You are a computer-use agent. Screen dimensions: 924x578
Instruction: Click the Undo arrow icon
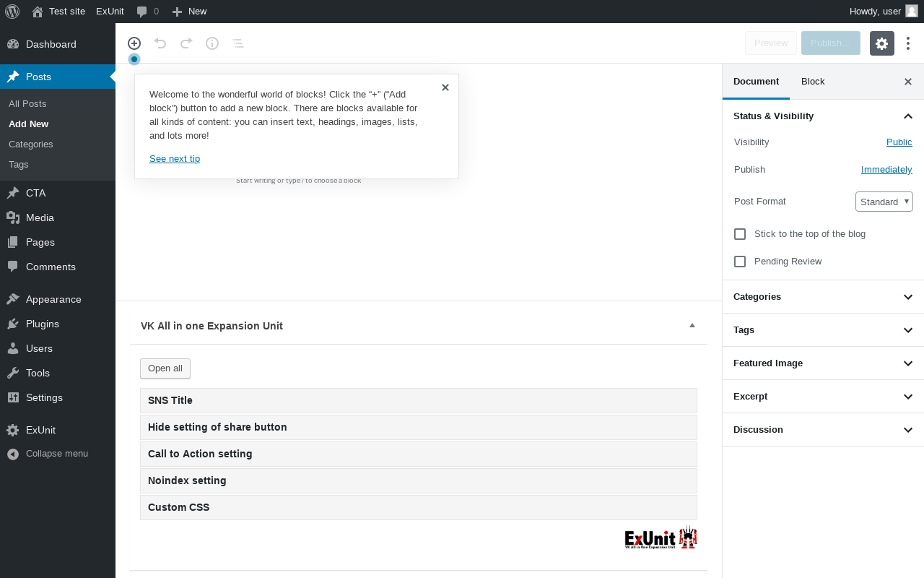click(x=160, y=43)
